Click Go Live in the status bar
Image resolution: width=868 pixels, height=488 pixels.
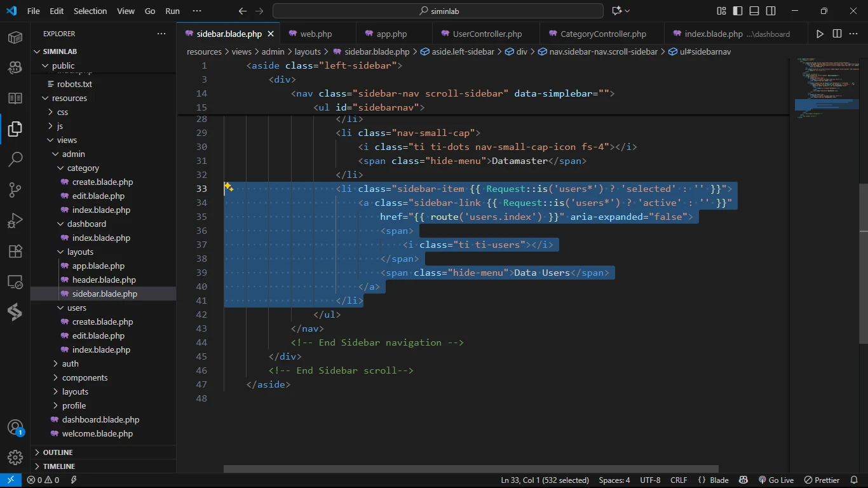776,480
